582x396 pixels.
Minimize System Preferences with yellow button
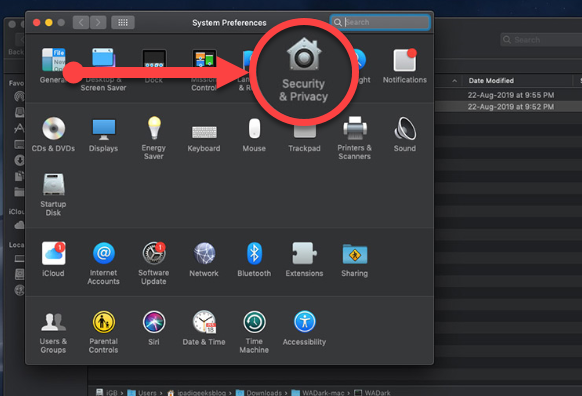(49, 23)
